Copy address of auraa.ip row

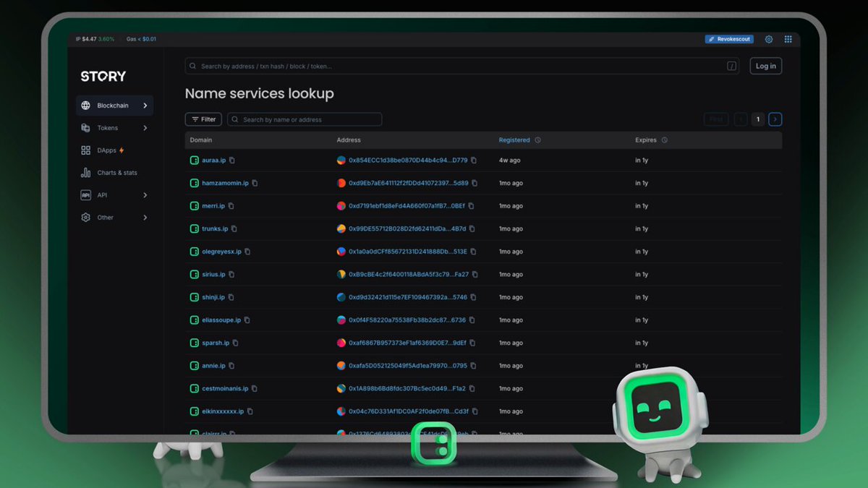tap(475, 160)
